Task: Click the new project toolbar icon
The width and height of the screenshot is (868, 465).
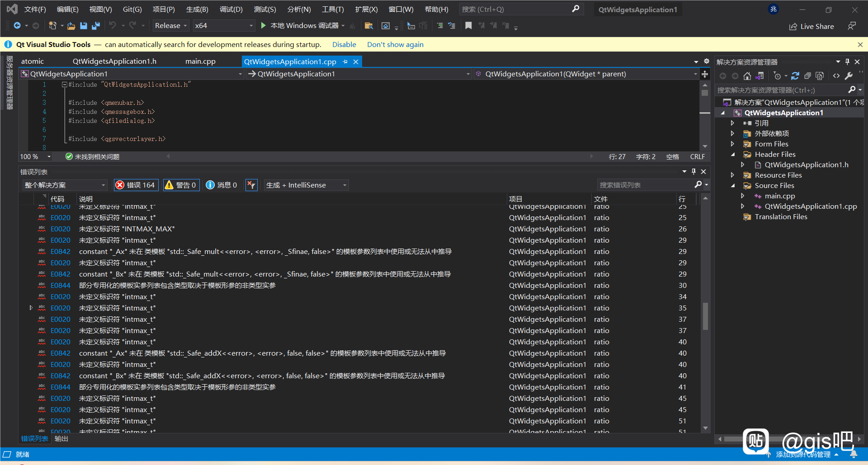Action: 52,26
